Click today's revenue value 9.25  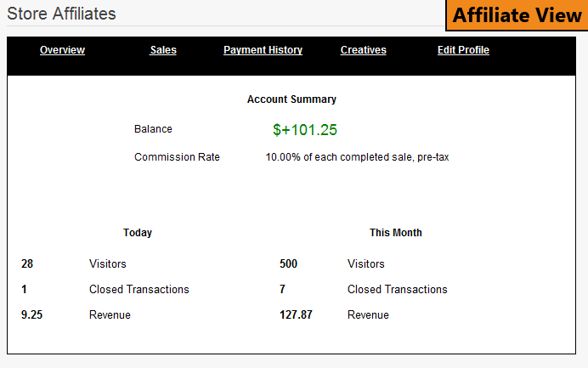tap(31, 315)
